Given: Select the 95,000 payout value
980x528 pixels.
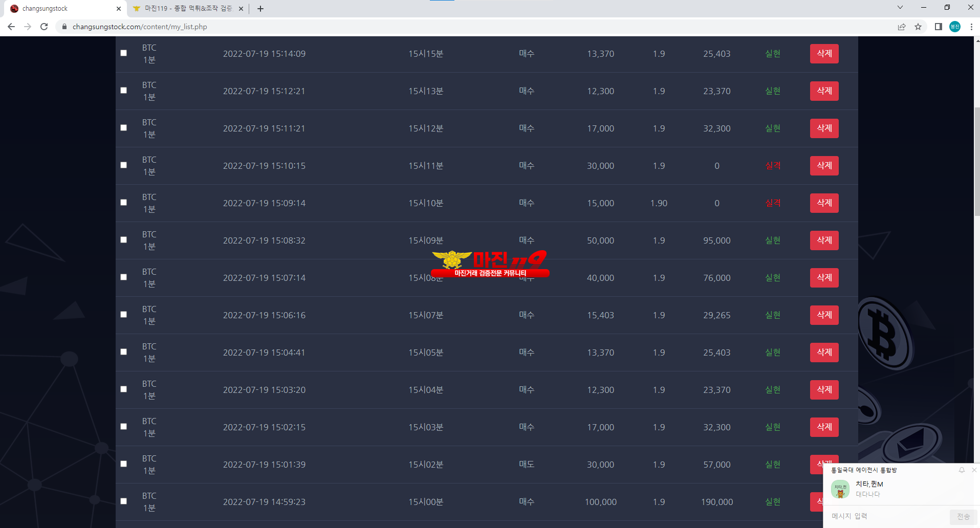Looking at the screenshot, I should coord(717,240).
